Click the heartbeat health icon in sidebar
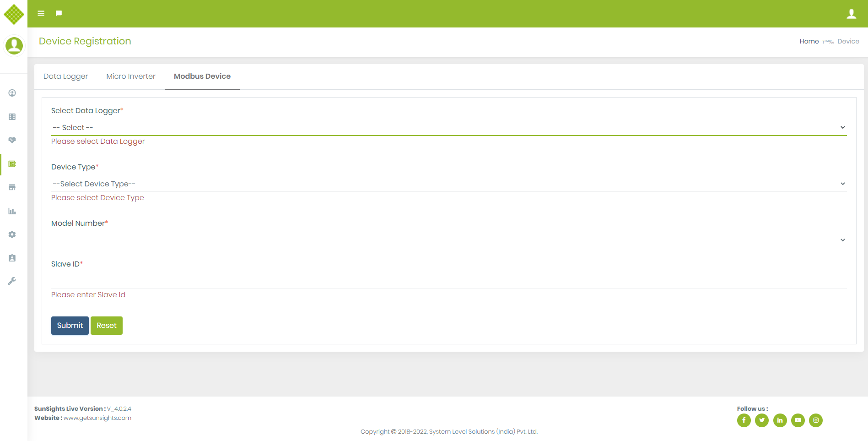Image resolution: width=868 pixels, height=441 pixels. pyautogui.click(x=12, y=140)
